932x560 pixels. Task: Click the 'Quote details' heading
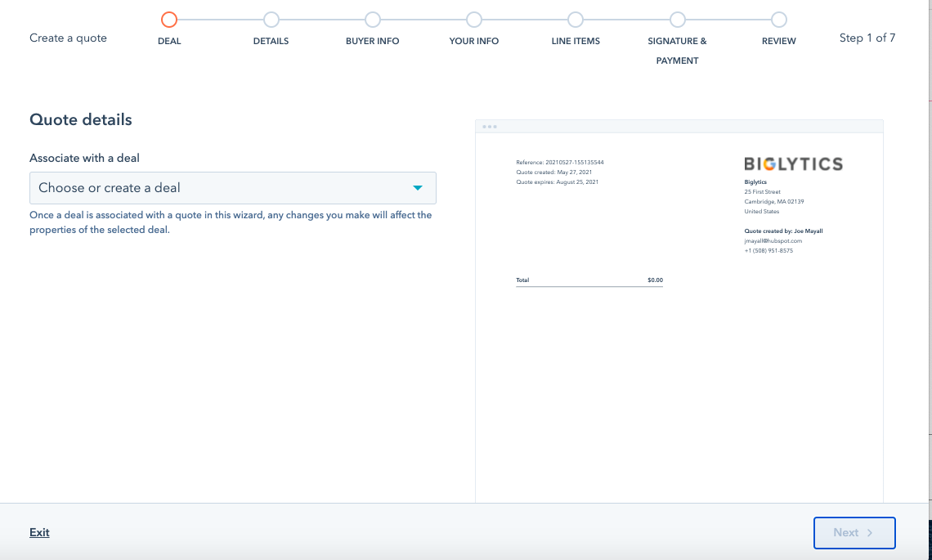click(x=81, y=119)
